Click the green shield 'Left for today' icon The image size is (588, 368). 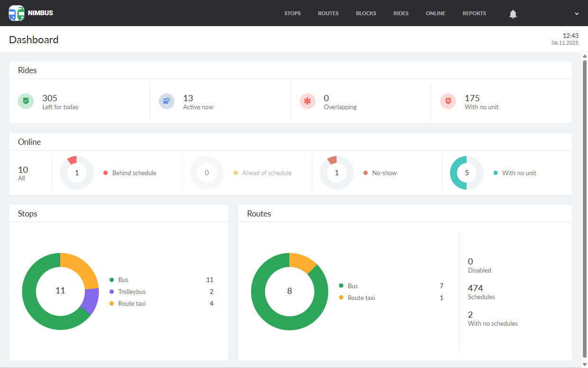26,101
